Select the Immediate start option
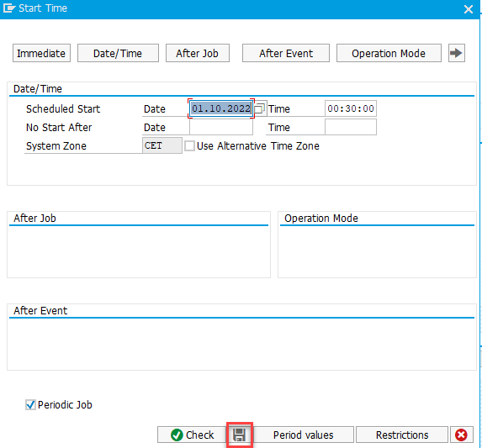This screenshot has height=448, width=482. point(41,53)
